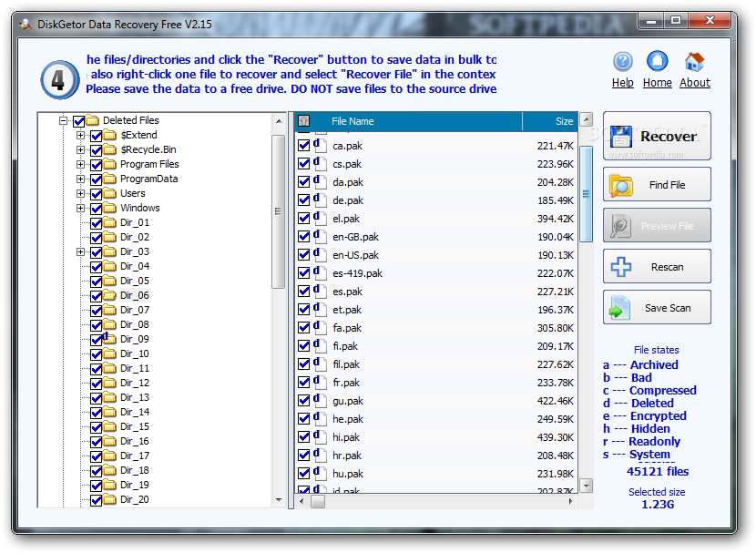Click the up-folder icon in file list header
The height and width of the screenshot is (553, 756).
click(303, 121)
